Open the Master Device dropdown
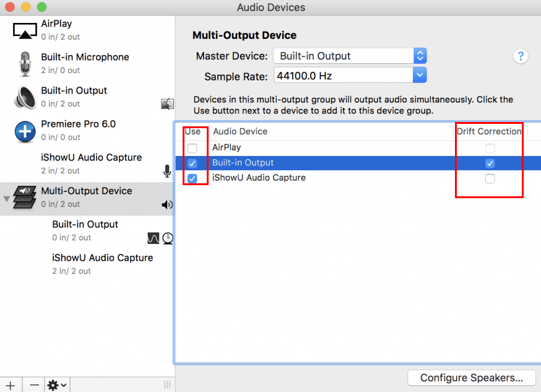The height and width of the screenshot is (392, 541). point(350,56)
